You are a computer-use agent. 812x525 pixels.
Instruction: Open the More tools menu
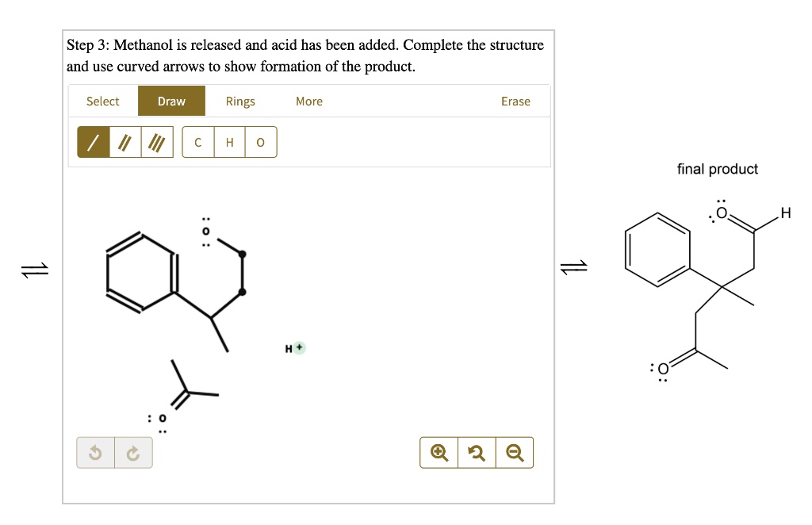[x=308, y=101]
